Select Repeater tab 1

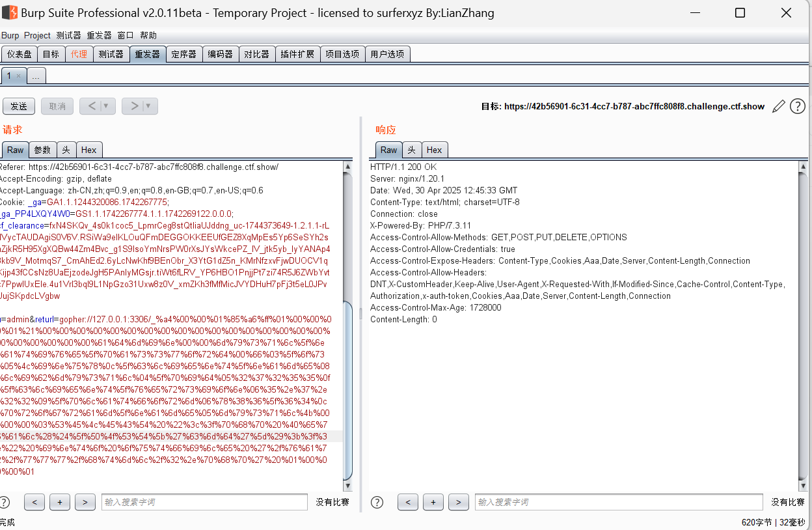(9, 76)
